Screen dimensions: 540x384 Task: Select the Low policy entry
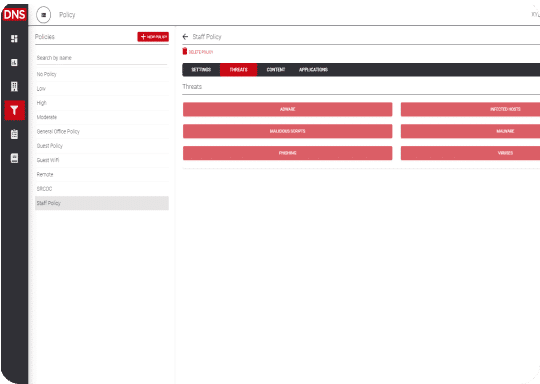[102, 89]
